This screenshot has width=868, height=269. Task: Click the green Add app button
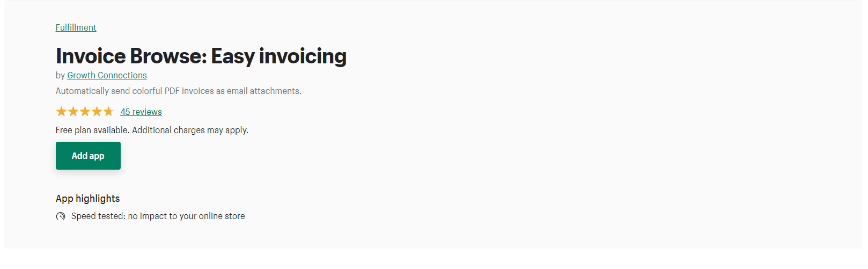pyautogui.click(x=88, y=156)
